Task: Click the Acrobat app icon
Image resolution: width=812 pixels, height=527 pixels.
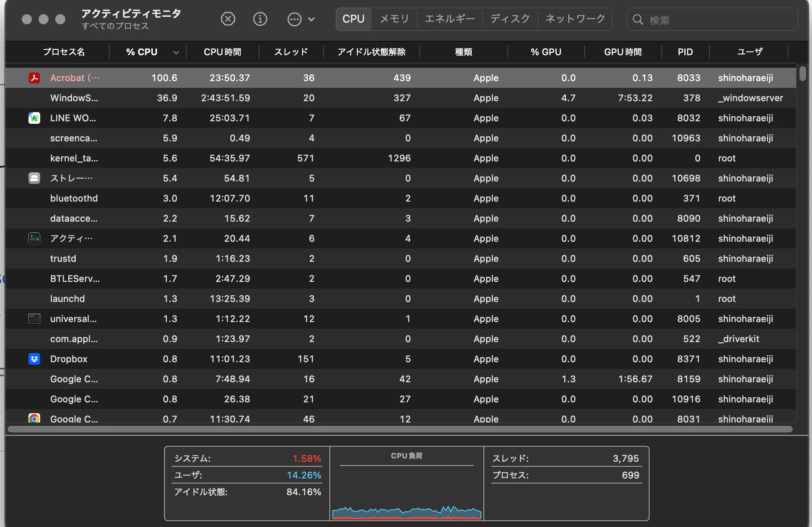Action: pos(34,78)
